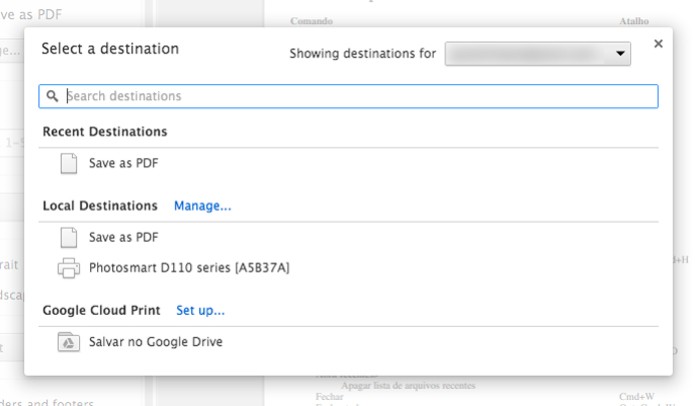Click the Google Drive folder icon
The image size is (695, 406).
[x=68, y=342]
